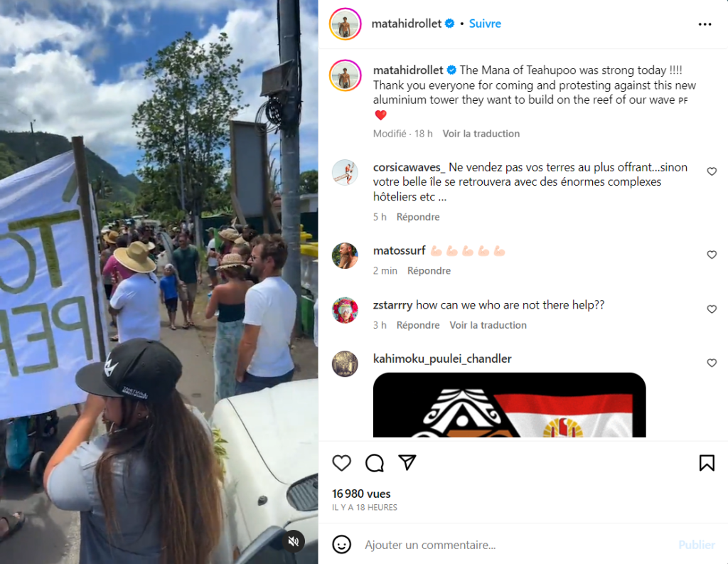Share post via paper plane icon

click(407, 462)
